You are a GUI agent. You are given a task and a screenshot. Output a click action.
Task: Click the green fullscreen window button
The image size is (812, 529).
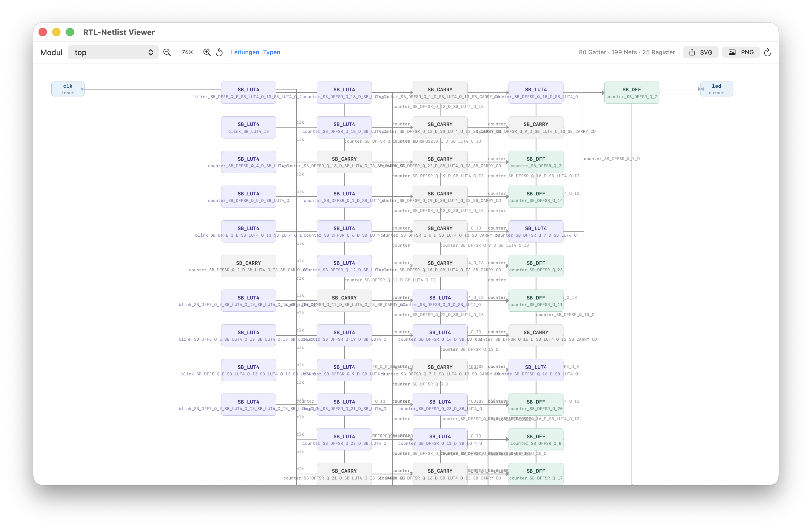70,32
